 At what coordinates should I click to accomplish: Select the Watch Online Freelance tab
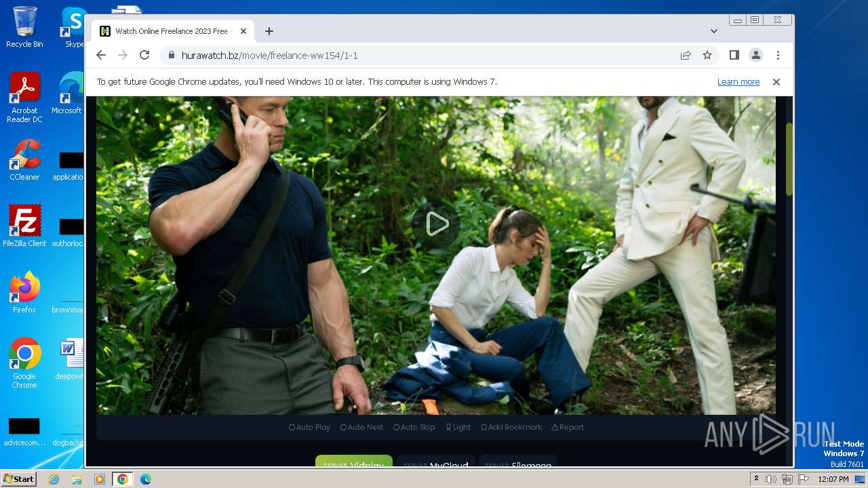173,31
